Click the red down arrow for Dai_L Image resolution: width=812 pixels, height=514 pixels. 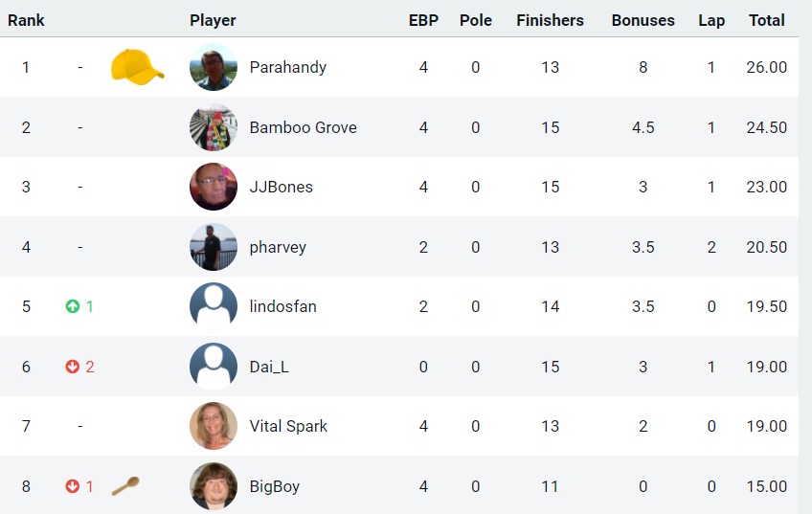[x=73, y=367]
